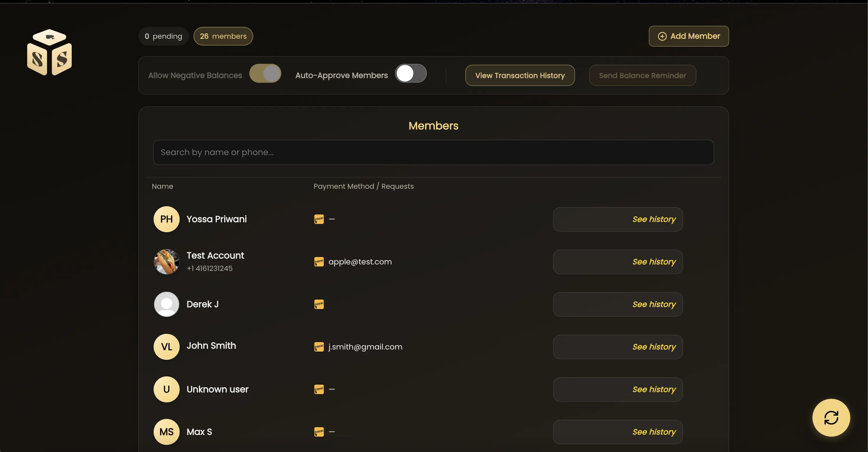
Task: Select the name Yossa Priwani
Action: click(217, 219)
